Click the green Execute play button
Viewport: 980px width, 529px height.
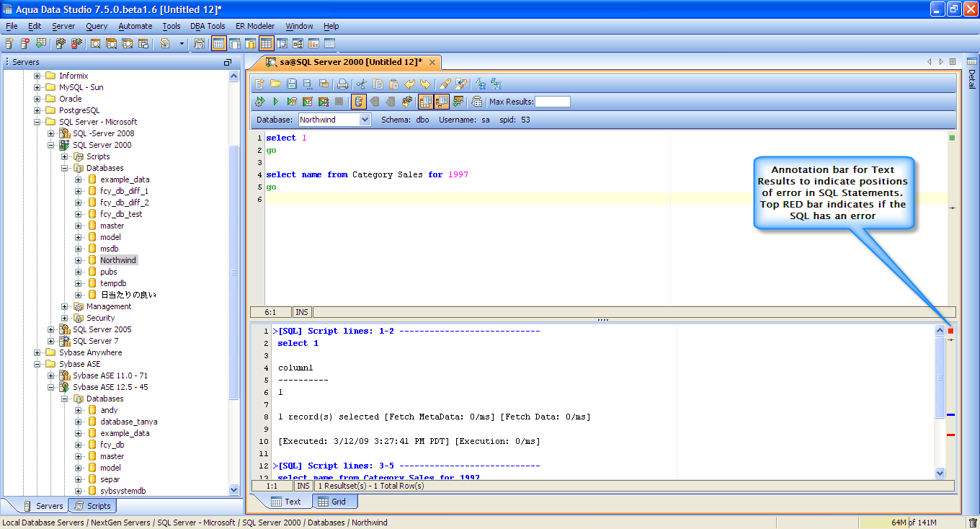(275, 102)
